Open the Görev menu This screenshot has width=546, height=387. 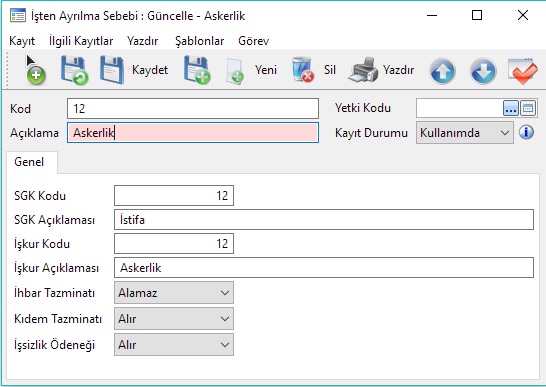pyautogui.click(x=254, y=41)
